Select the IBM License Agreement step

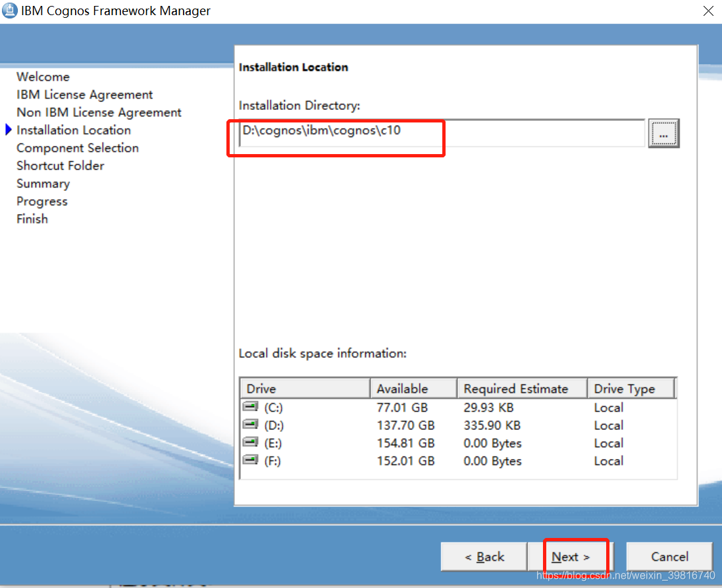(x=85, y=94)
